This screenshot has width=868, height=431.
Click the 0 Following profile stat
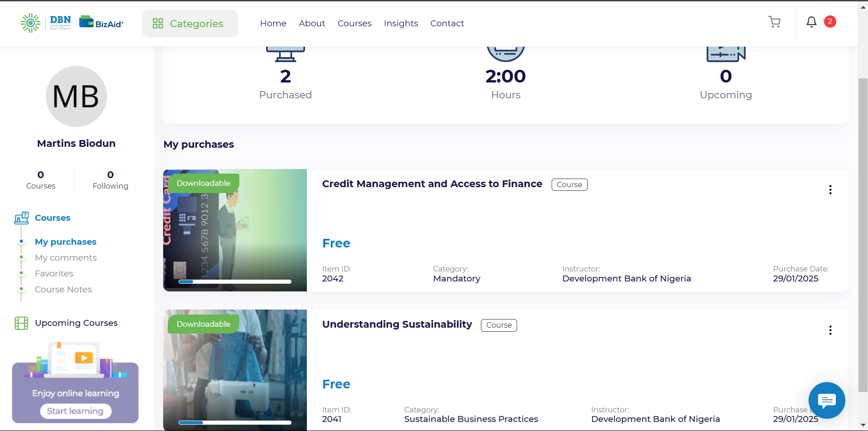coord(110,180)
